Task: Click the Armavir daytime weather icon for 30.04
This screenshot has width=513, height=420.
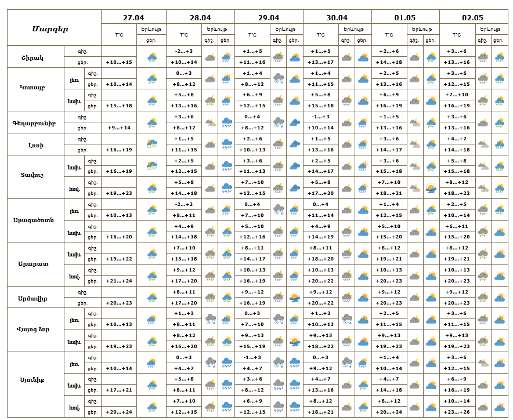Action: pos(363,298)
